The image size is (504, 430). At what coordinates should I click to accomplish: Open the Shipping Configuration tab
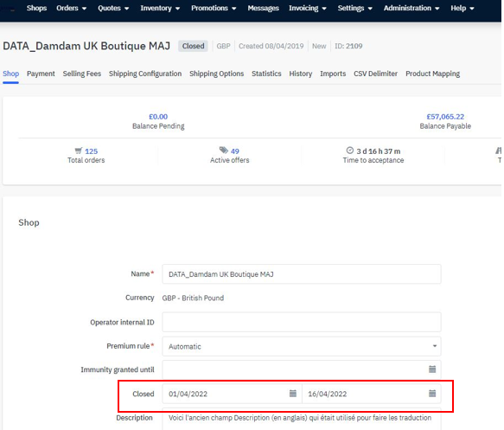pyautogui.click(x=145, y=74)
